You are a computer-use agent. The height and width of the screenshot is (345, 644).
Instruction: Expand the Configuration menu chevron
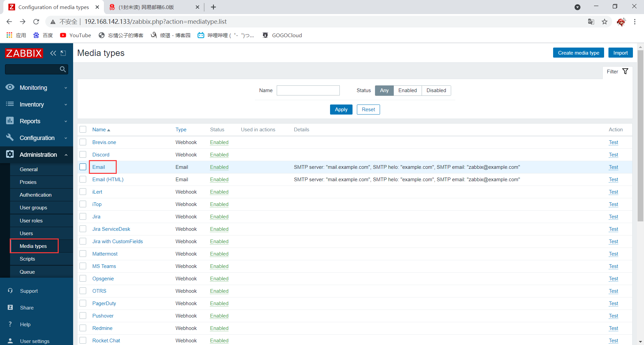[x=66, y=138]
